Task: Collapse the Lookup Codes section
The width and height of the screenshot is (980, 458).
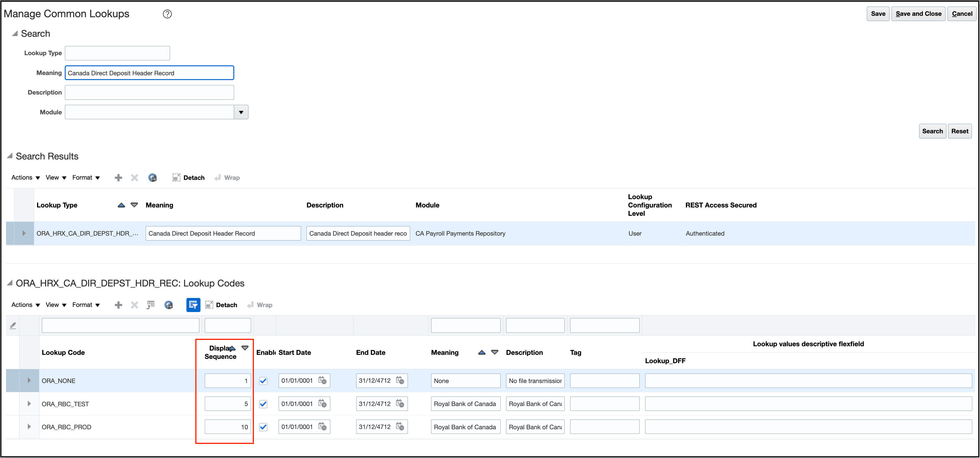Action: [10, 283]
